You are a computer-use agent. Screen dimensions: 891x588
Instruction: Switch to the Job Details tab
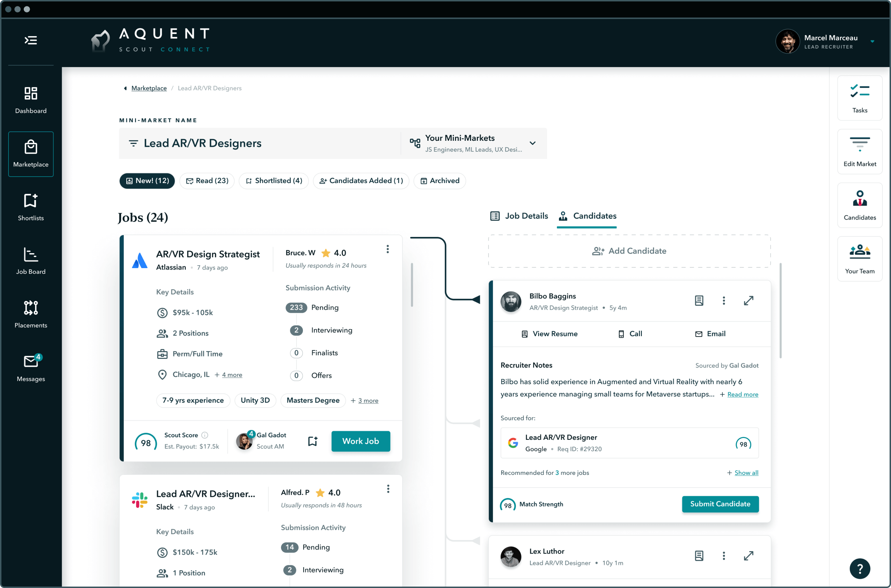click(x=519, y=216)
